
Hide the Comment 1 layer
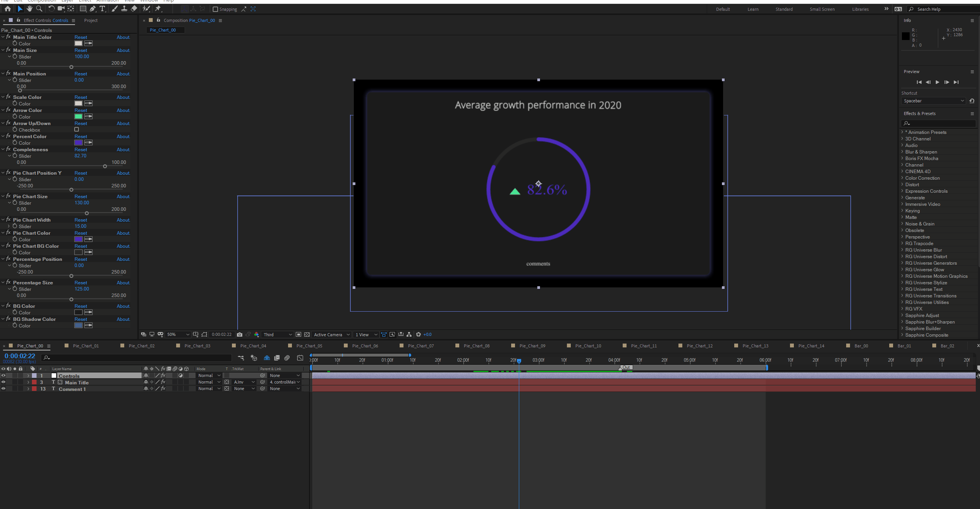(x=3, y=389)
